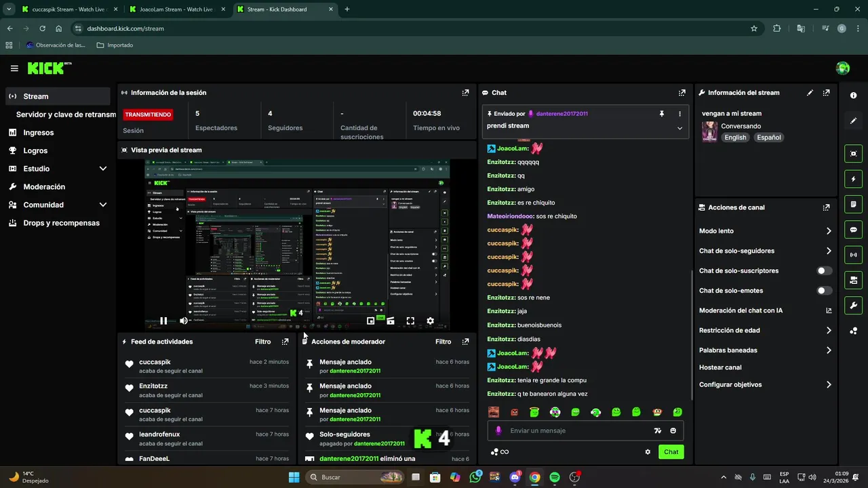Toggle stream preview panel in right rail
Image resolution: width=868 pixels, height=488 pixels.
click(x=853, y=153)
